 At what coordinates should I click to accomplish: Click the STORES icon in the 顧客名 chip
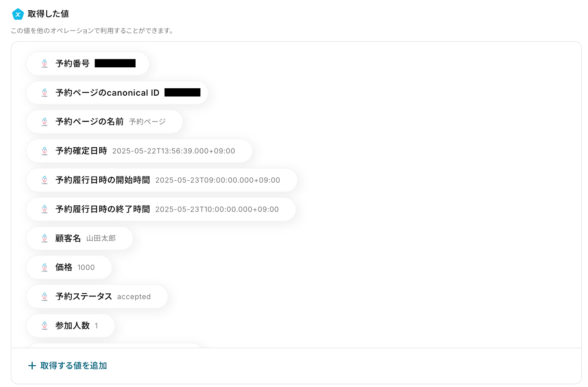pos(44,238)
